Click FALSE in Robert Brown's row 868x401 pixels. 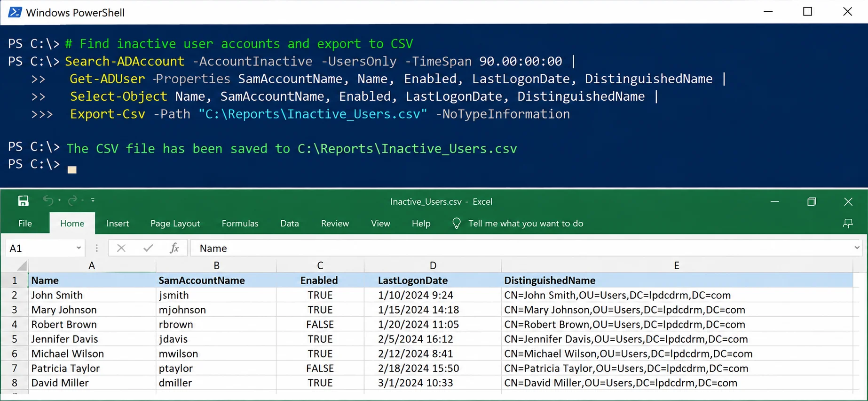[320, 324]
